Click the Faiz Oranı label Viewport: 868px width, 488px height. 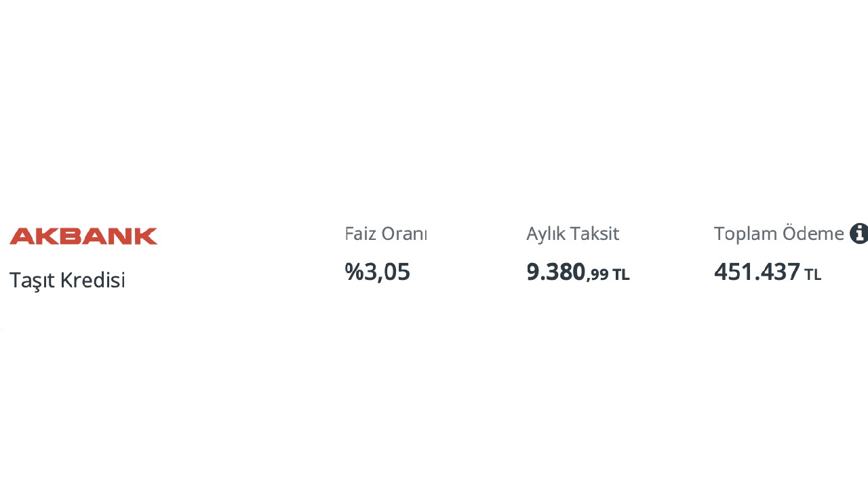tap(386, 234)
